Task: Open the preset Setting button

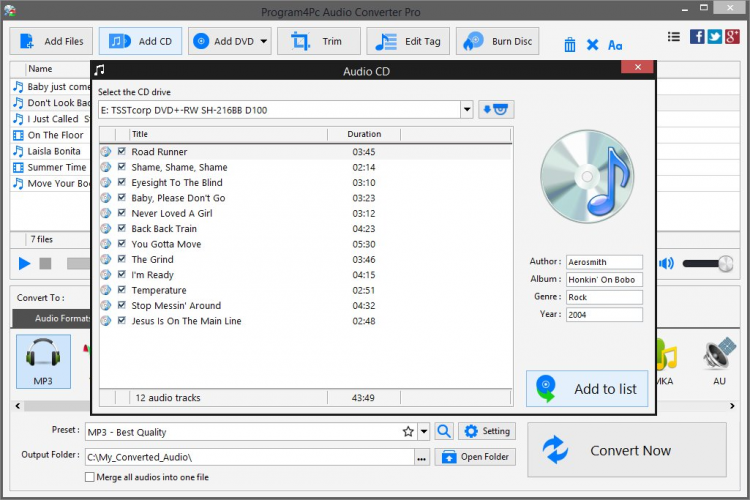Action: click(x=487, y=431)
